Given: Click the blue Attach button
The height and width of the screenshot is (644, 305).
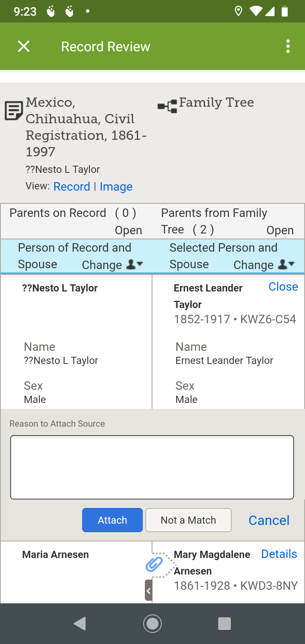Looking at the screenshot, I should (x=112, y=520).
